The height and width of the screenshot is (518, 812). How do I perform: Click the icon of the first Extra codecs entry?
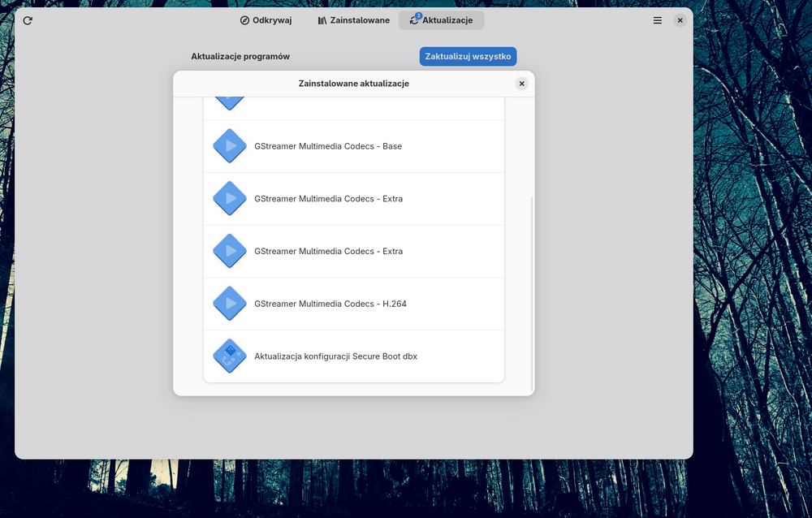pos(230,199)
